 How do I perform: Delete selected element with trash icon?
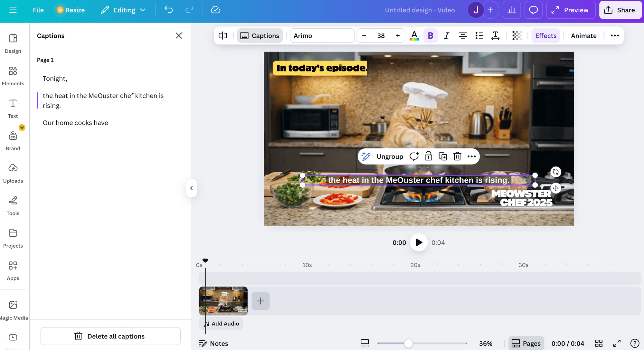457,156
